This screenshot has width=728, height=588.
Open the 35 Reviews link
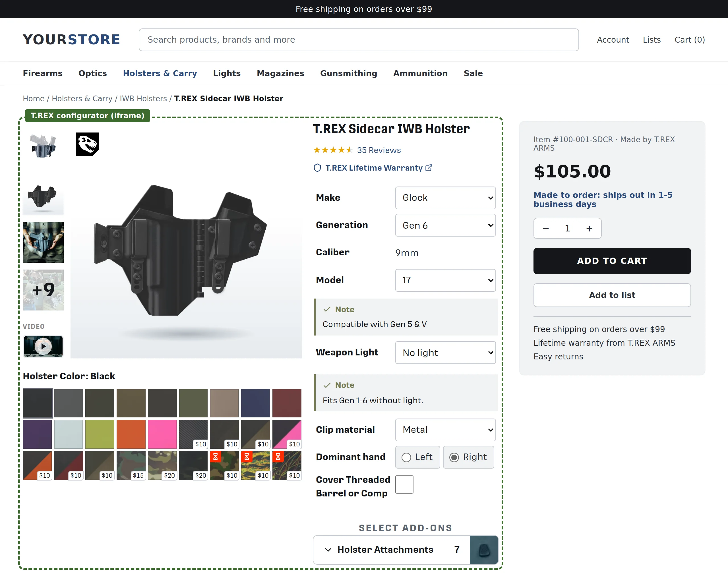click(x=379, y=150)
